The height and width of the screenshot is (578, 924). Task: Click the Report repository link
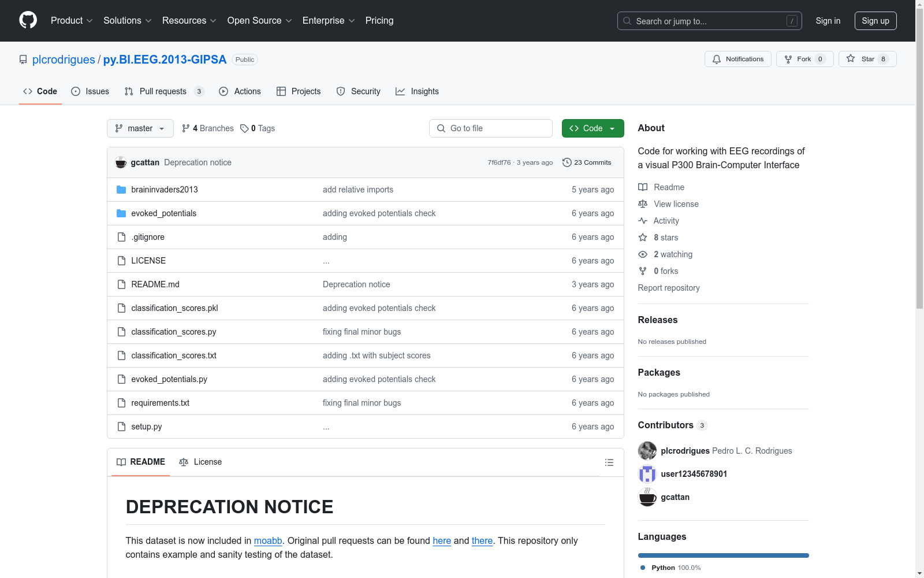(x=669, y=288)
